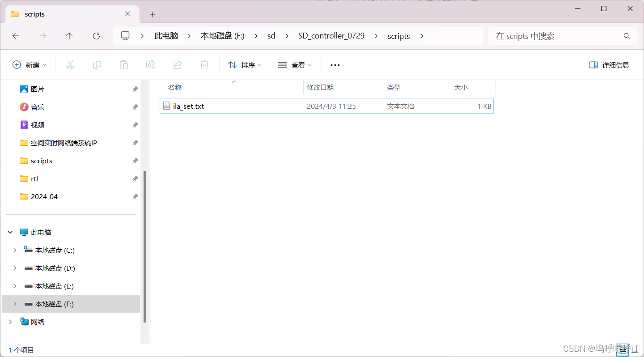The height and width of the screenshot is (357, 644).
Task: Click the Copy icon in toolbar
Action: pyautogui.click(x=97, y=65)
